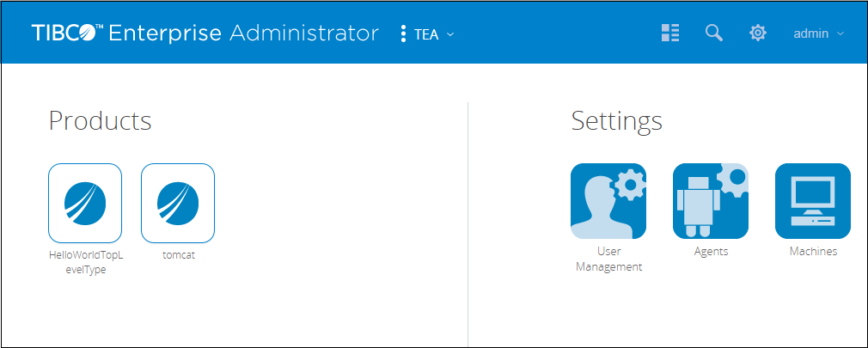868x348 pixels.
Task: Click the search magnifier icon
Action: click(713, 34)
